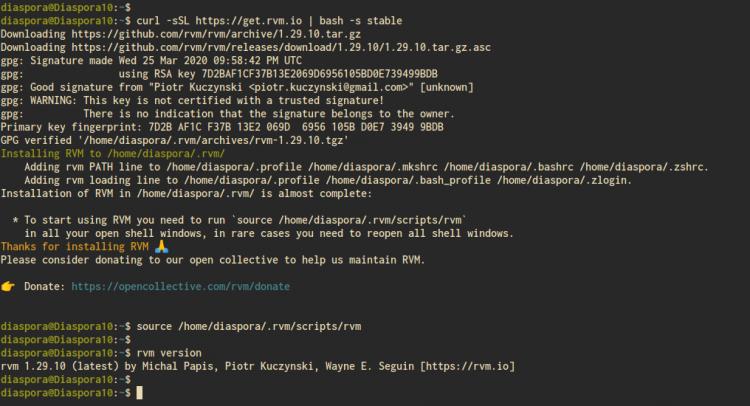Click the terminal cursor block at last prompt
Image resolution: width=750 pixels, height=406 pixels.
[139, 393]
